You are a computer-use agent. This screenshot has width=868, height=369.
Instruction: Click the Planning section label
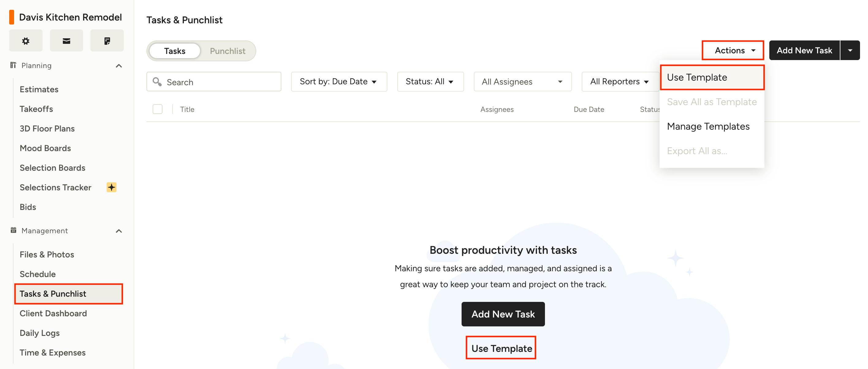[36, 65]
